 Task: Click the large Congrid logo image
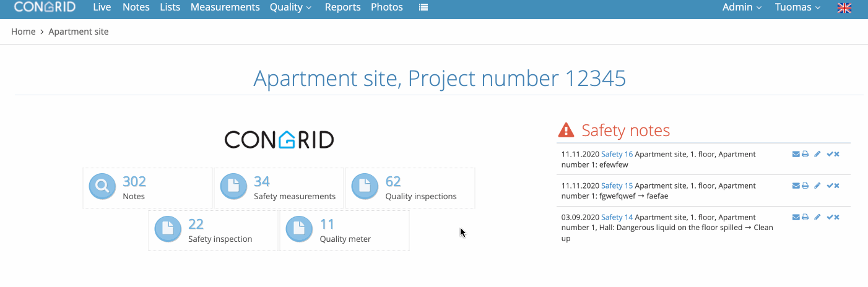[279, 139]
